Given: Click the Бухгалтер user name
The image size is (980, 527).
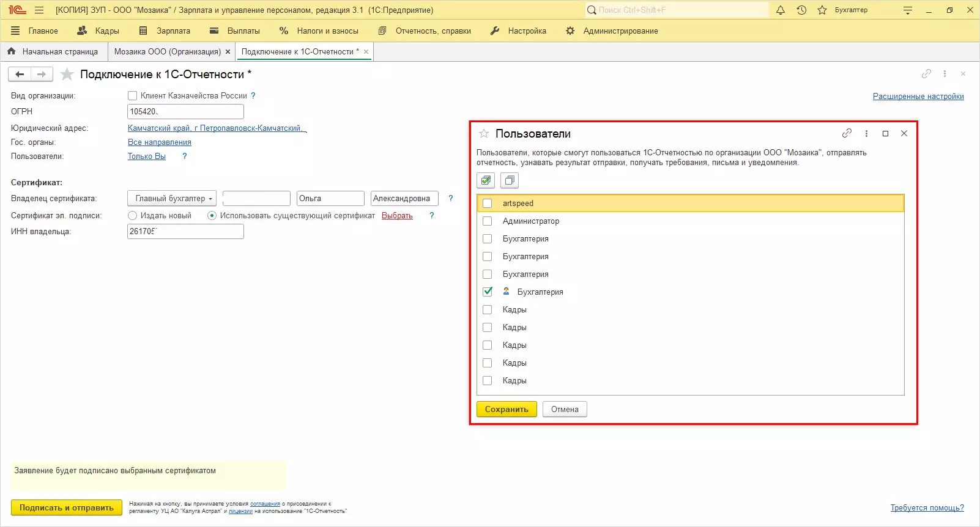Looking at the screenshot, I should tap(851, 10).
